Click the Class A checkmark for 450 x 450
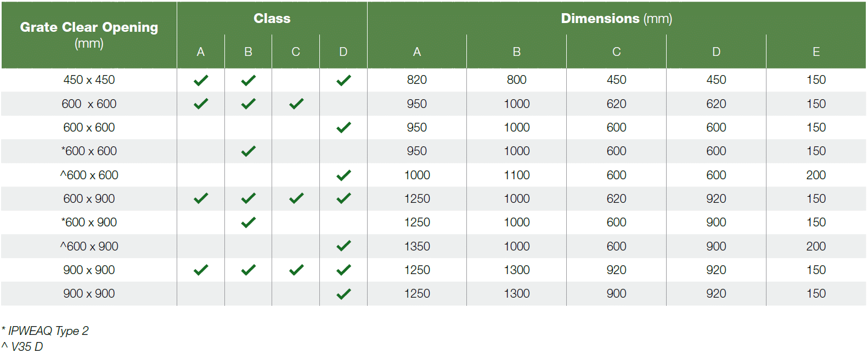 [x=201, y=80]
